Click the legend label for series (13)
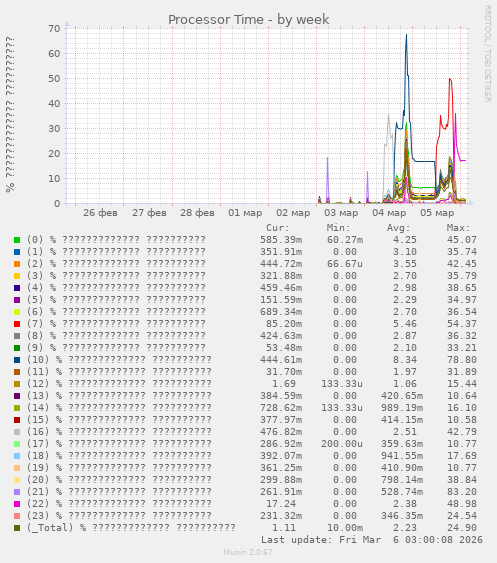The height and width of the screenshot is (563, 497). [119, 396]
